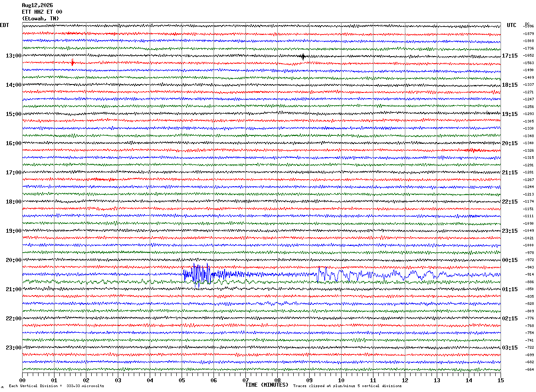Click the UTC timezone label

click(512, 25)
